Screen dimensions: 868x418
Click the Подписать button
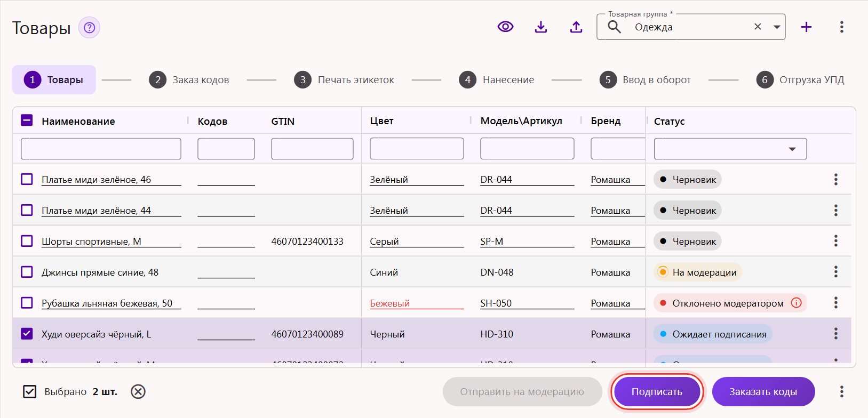point(657,392)
